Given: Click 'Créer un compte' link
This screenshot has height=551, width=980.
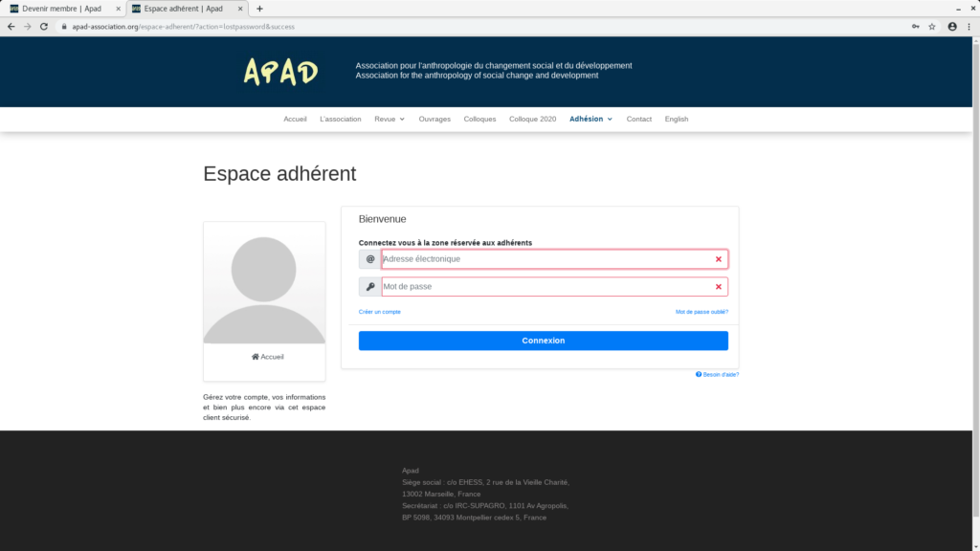Looking at the screenshot, I should click(379, 312).
